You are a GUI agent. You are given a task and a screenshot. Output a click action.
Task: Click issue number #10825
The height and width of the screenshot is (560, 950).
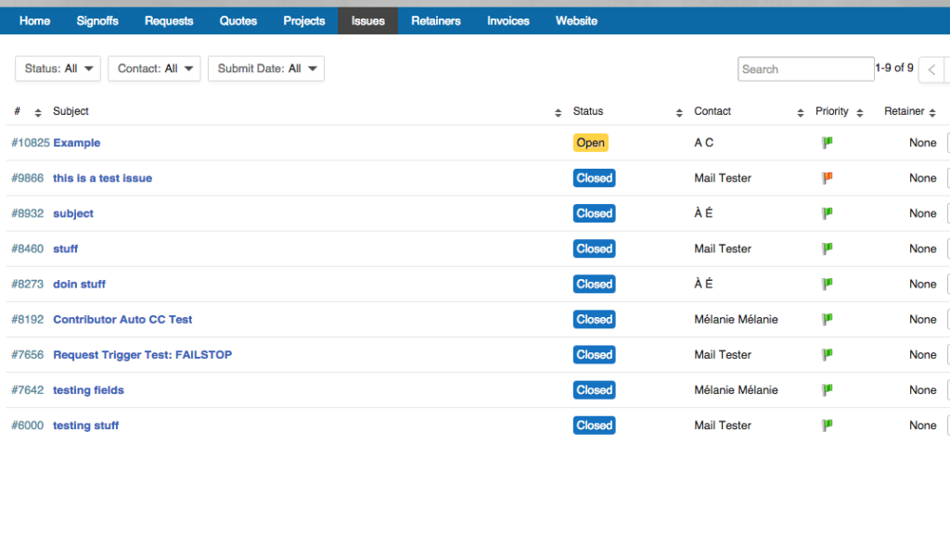pos(31,143)
